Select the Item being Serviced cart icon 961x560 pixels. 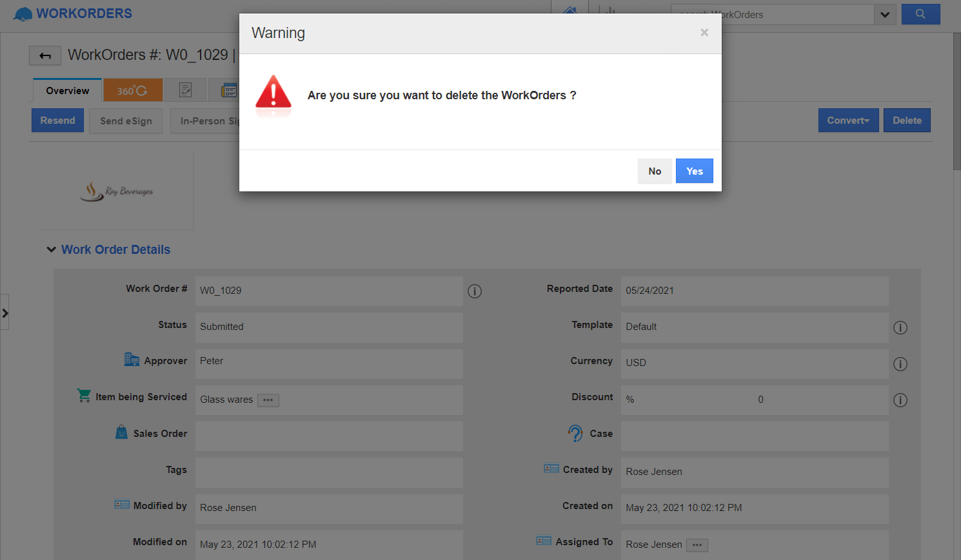[84, 395]
